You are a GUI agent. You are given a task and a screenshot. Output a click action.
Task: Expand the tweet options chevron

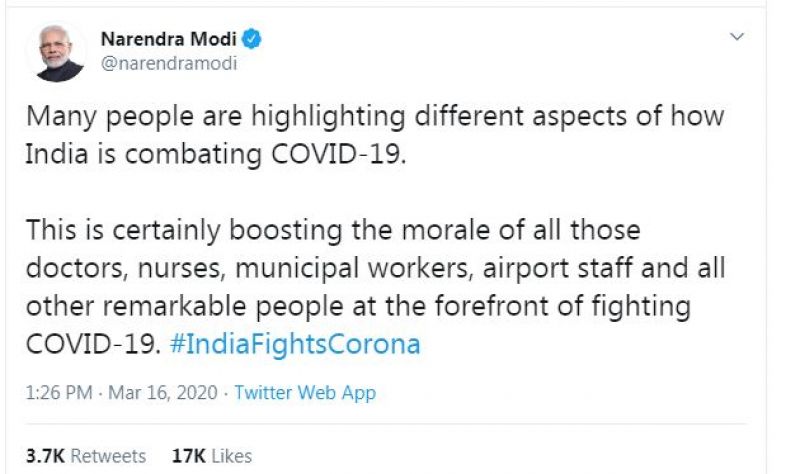pos(737,38)
